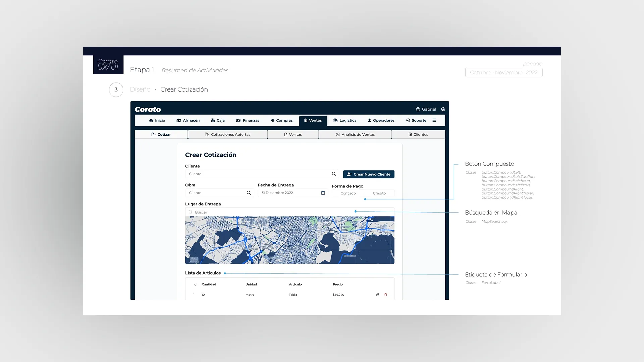Click the Crear Nuevo Cliente button
This screenshot has width=644, height=362.
click(369, 174)
